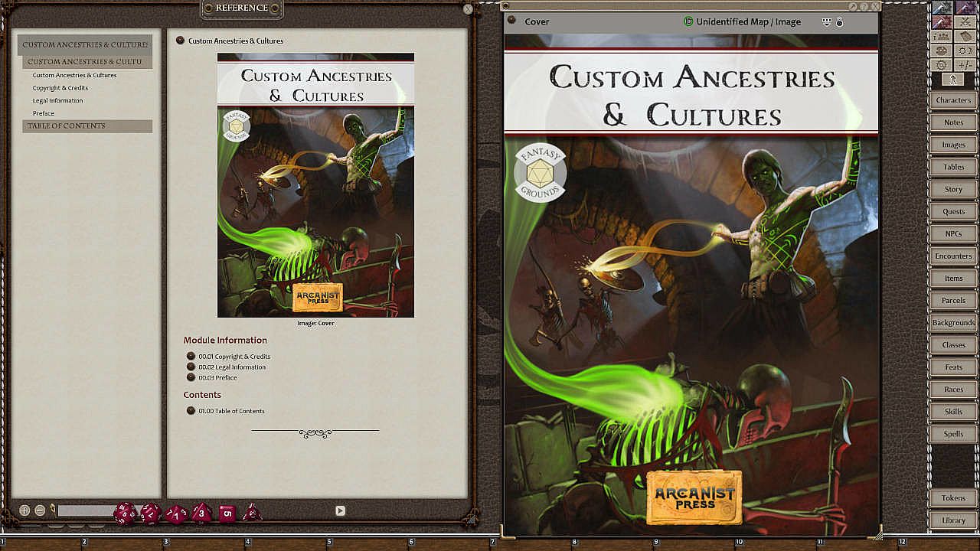Click the mask icon in Cover header
Viewport: 980px width, 551px height.
pos(826,22)
